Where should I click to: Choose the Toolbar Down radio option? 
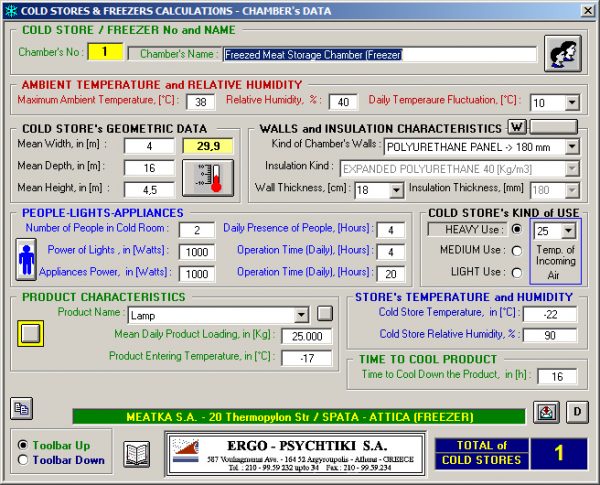[24, 460]
